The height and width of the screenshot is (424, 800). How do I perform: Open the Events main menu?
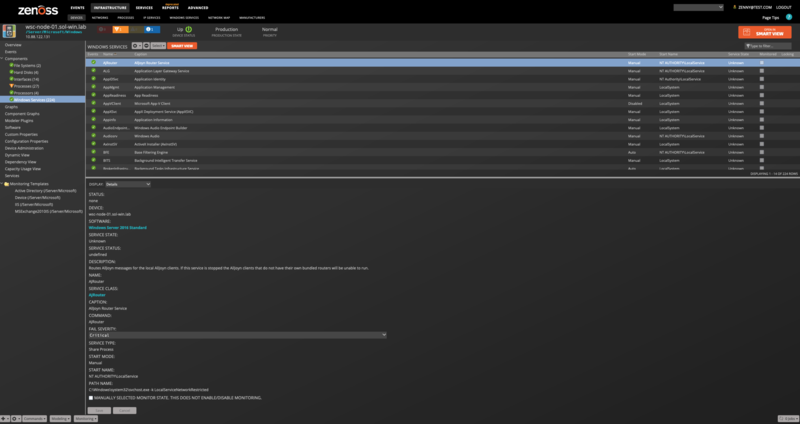point(78,8)
